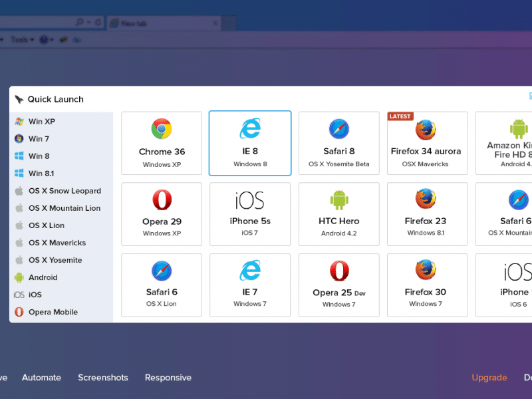Click the orange Upgrade link
532x399 pixels.
(489, 378)
